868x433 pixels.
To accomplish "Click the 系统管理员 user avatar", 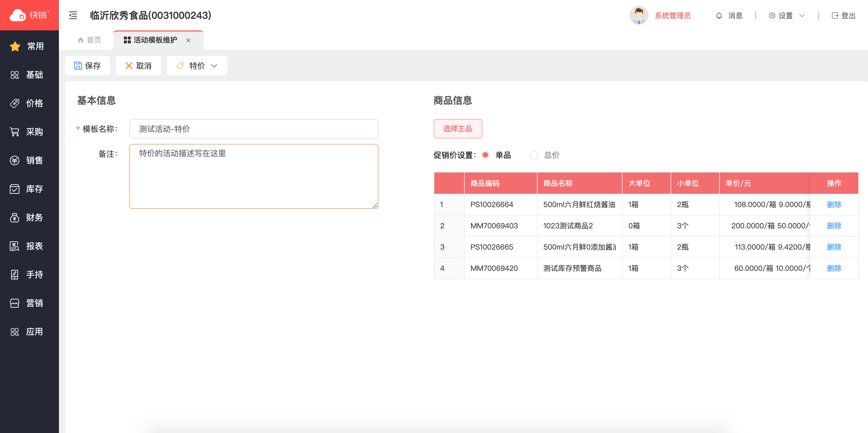I will 639,15.
